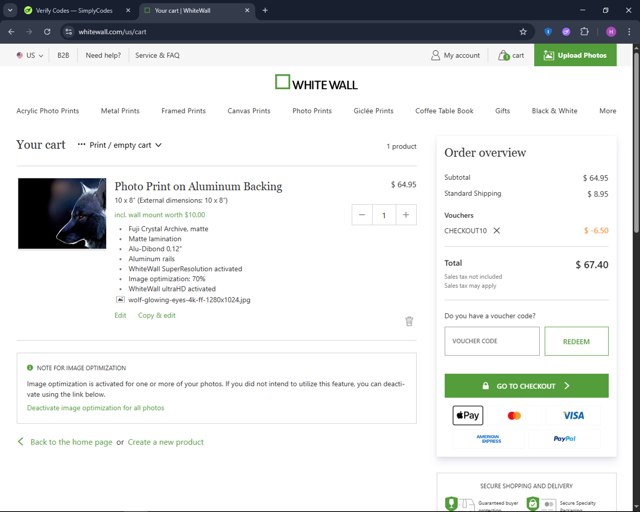Image resolution: width=640 pixels, height=512 pixels.
Task: Click the Visa payment icon
Action: pyautogui.click(x=573, y=416)
